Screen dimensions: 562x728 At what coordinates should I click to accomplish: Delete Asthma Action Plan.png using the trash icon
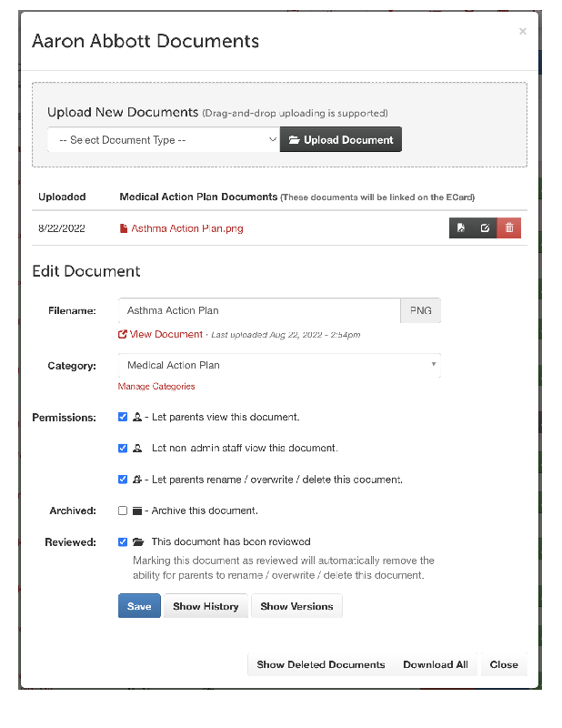point(509,228)
